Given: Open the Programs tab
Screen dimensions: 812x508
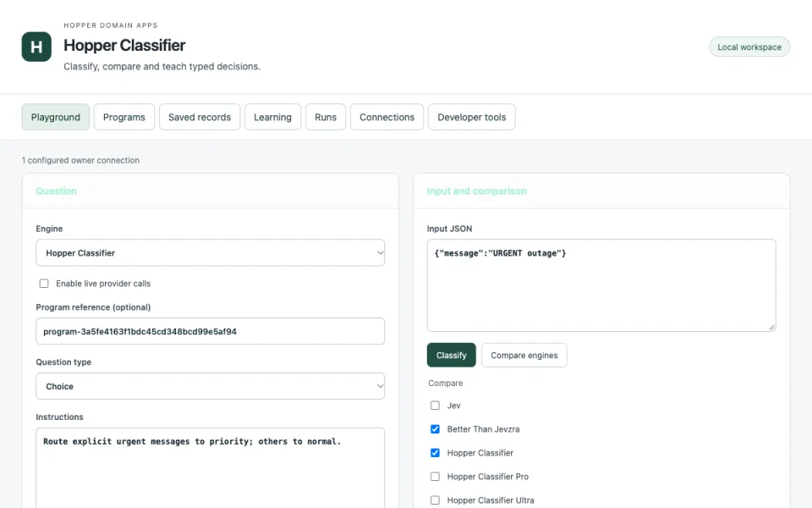Looking at the screenshot, I should pos(124,117).
